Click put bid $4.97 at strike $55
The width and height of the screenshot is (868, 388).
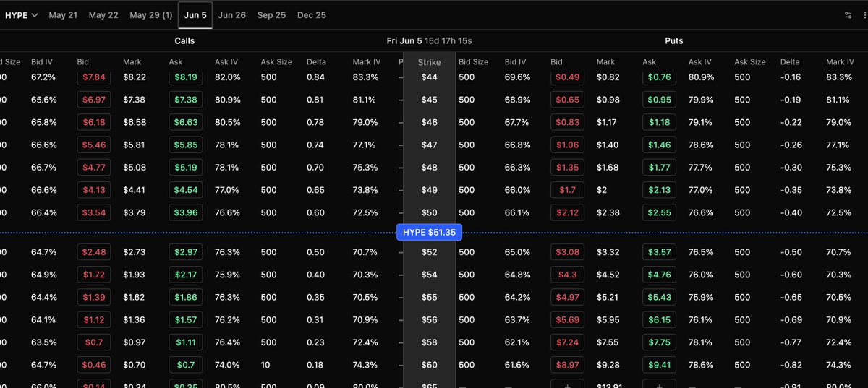click(x=568, y=297)
